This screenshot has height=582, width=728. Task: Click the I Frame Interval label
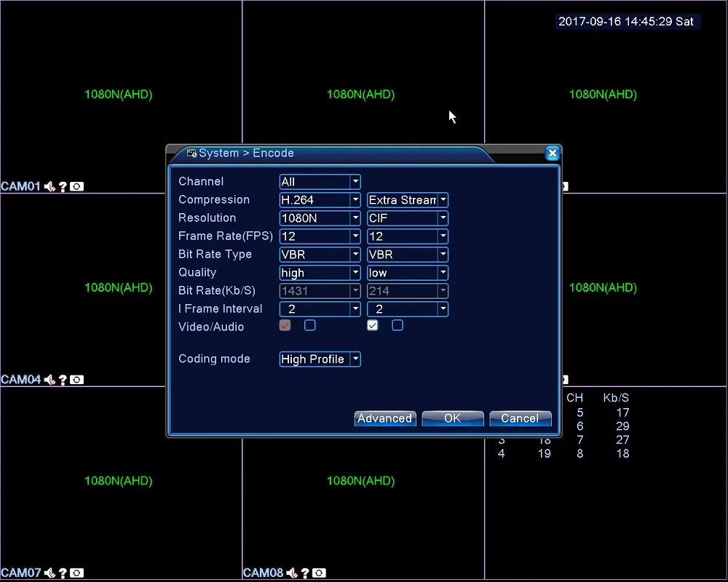click(220, 308)
